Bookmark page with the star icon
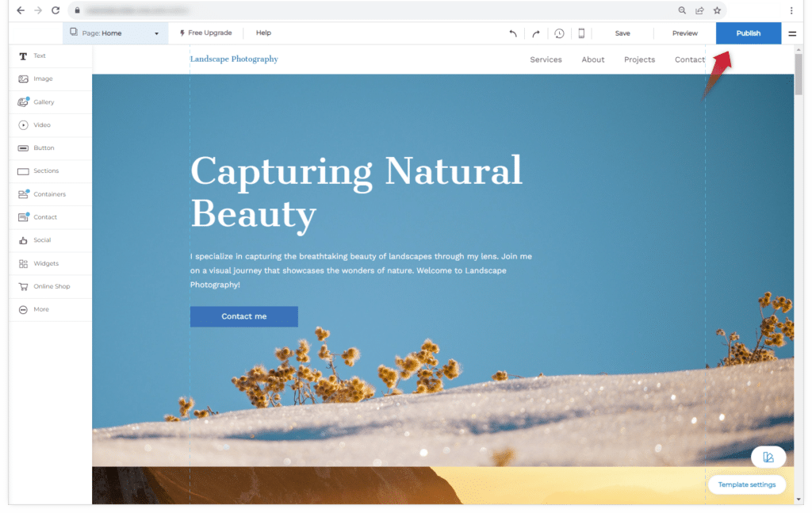Viewport: 812px width, 513px height. click(x=717, y=10)
